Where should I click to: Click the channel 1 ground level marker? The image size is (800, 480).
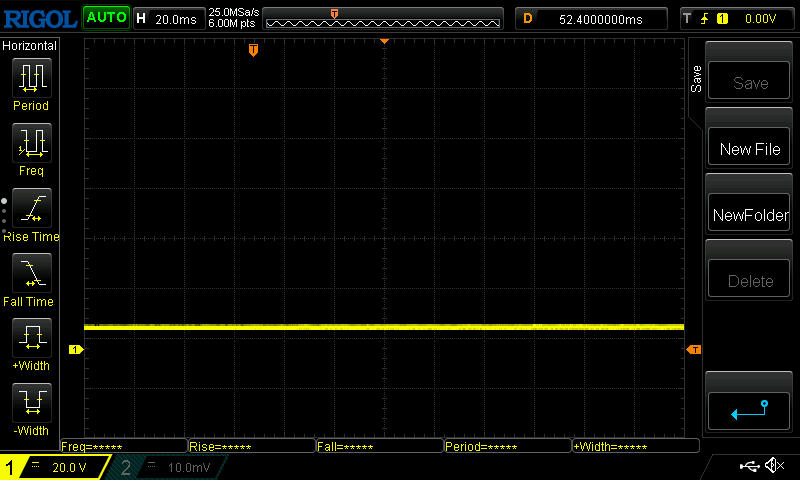pos(76,349)
